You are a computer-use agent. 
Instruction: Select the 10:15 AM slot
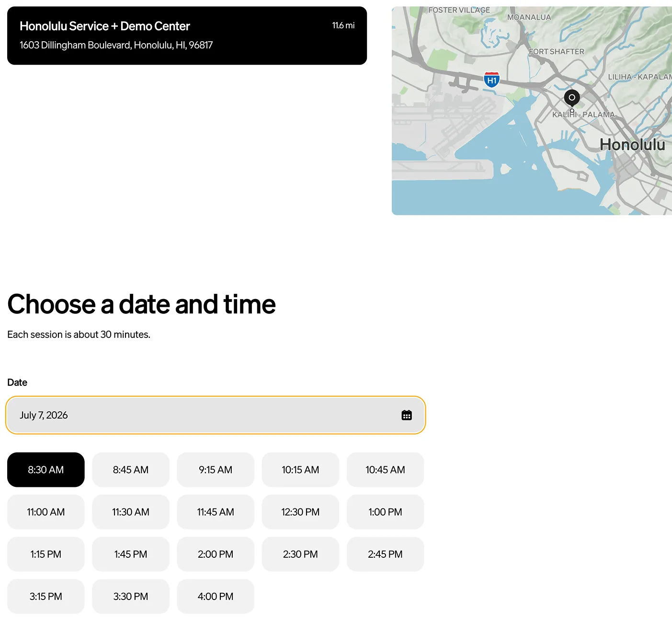[x=300, y=470]
